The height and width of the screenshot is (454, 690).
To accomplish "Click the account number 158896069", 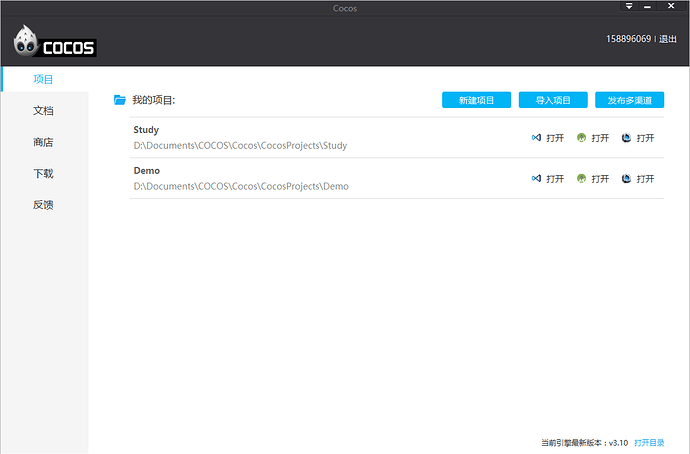I will (628, 39).
